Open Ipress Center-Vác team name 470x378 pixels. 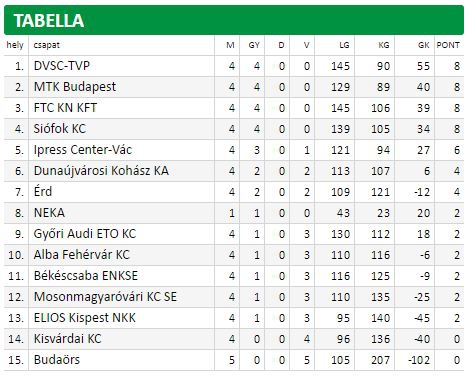(x=83, y=150)
